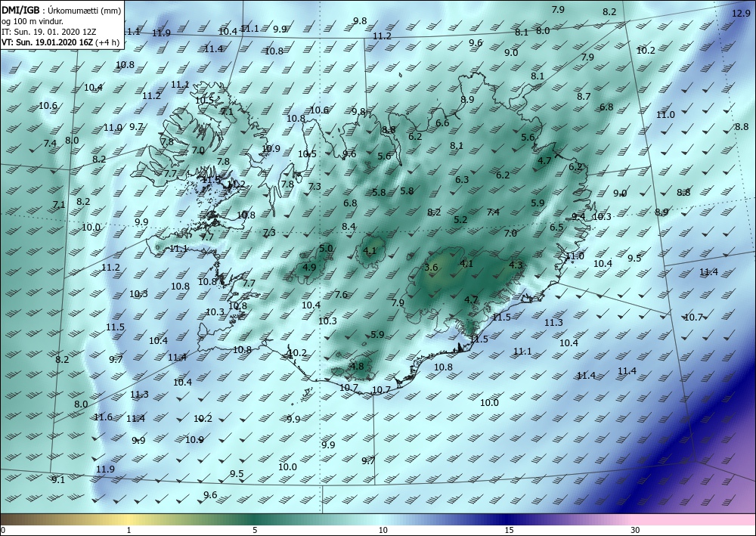
Task: Click the 'DMI/IGB : Úrkomumætti (mm)' title text
Action: pyautogui.click(x=61, y=10)
